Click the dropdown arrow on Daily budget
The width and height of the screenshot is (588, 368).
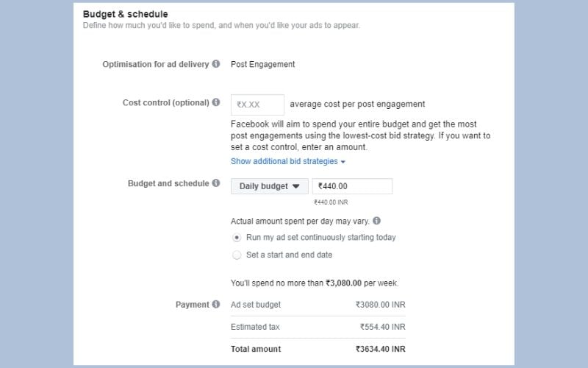[296, 186]
